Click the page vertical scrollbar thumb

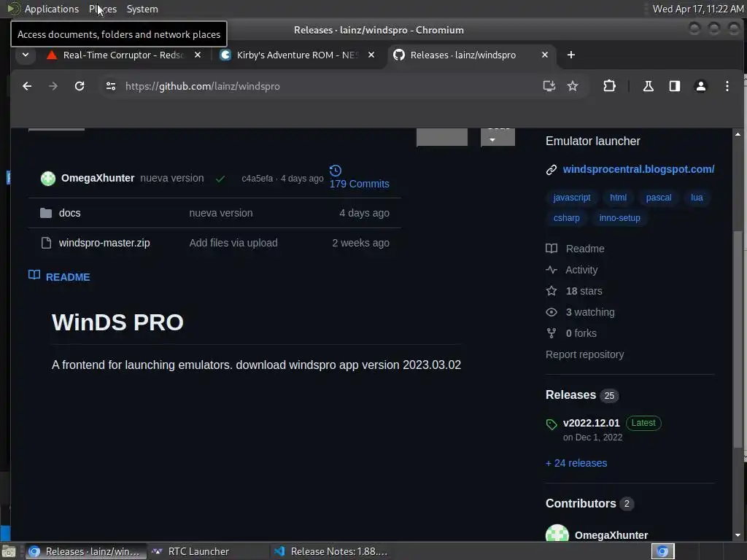pyautogui.click(x=738, y=338)
